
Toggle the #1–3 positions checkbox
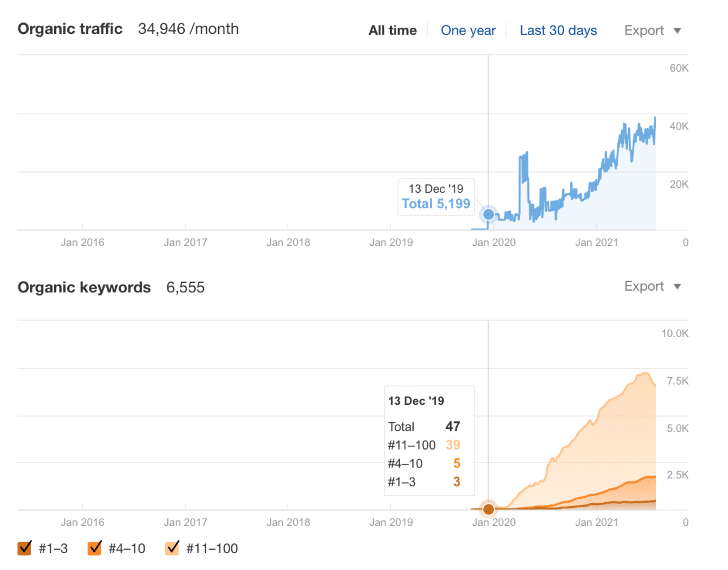click(25, 548)
